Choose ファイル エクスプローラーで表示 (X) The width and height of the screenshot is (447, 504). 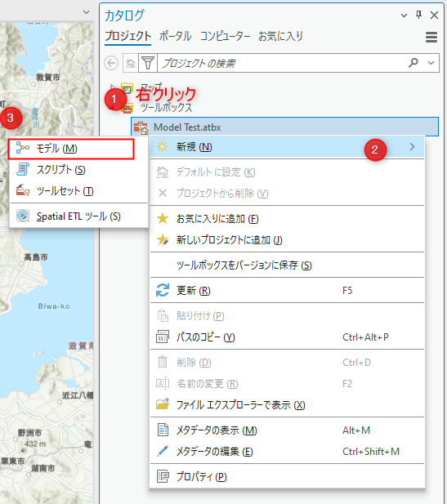(287, 405)
